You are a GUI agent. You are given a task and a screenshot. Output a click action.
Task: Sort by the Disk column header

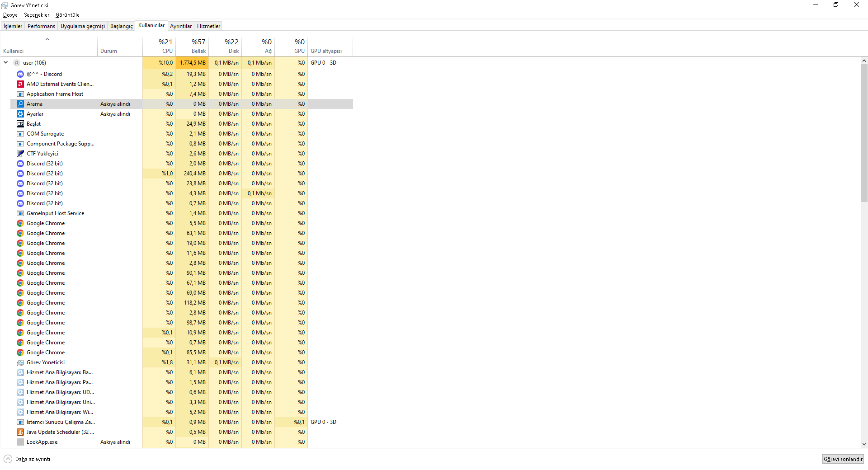point(225,47)
